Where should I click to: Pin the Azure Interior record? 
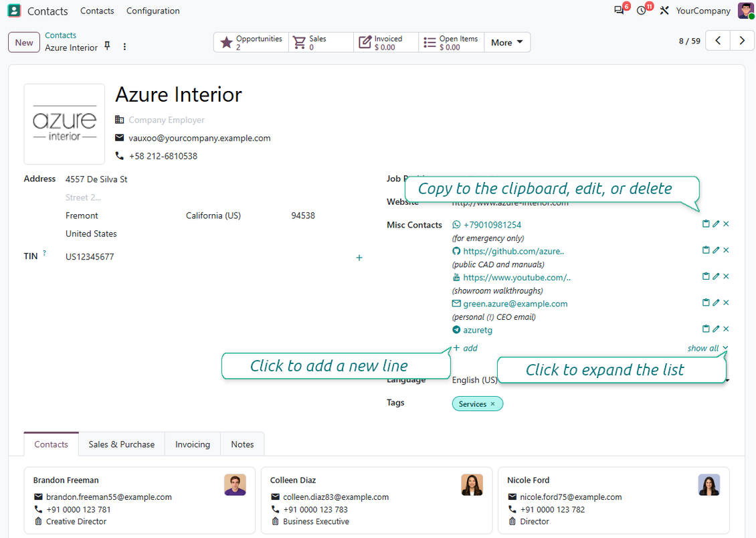(x=107, y=46)
